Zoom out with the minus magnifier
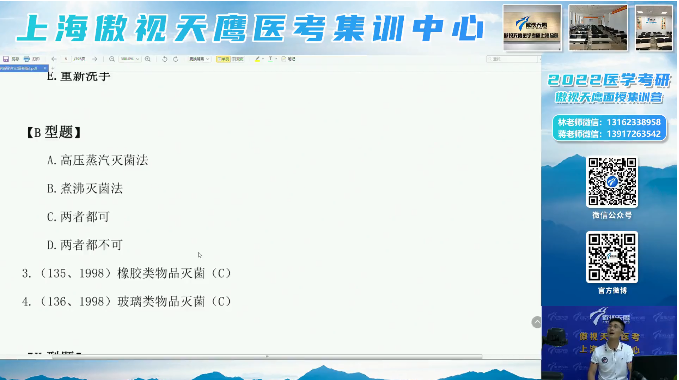This screenshot has width=679, height=380. pyautogui.click(x=112, y=59)
